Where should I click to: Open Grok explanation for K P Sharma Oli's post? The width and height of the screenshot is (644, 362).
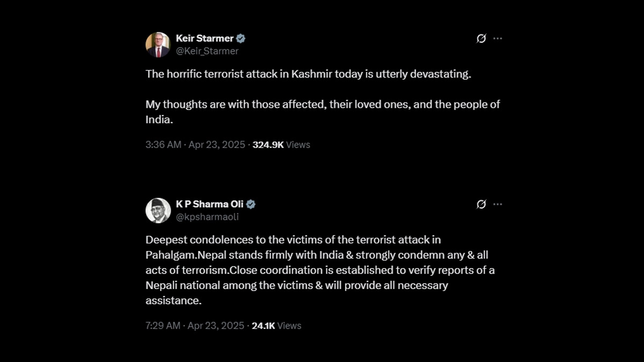pos(481,204)
